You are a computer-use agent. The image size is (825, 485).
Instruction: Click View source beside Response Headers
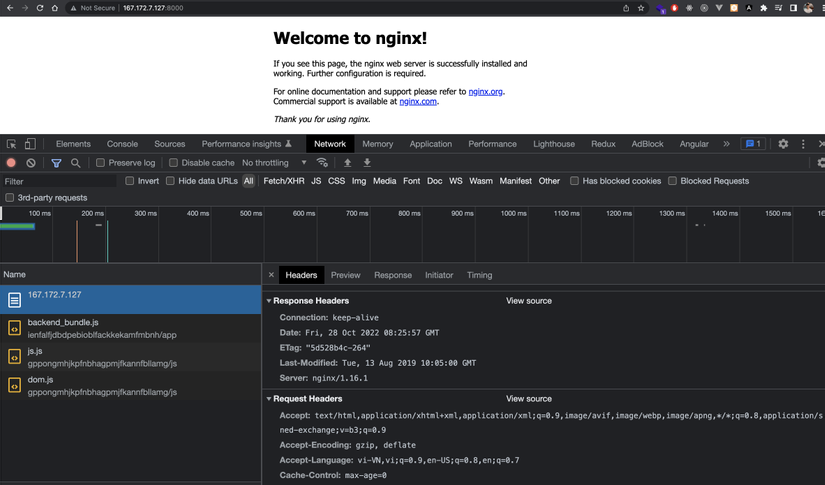click(528, 301)
